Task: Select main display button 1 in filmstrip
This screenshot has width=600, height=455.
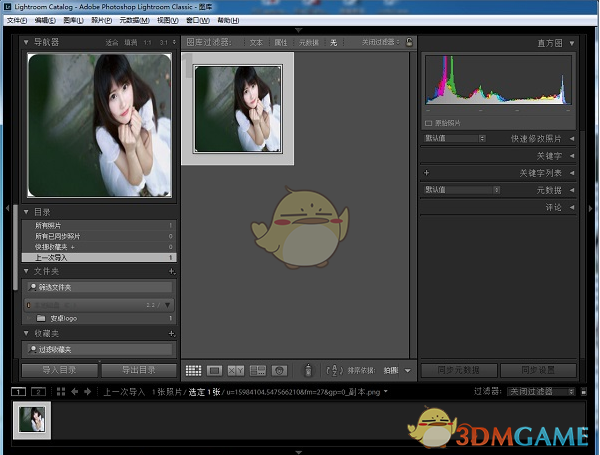Action: point(18,391)
